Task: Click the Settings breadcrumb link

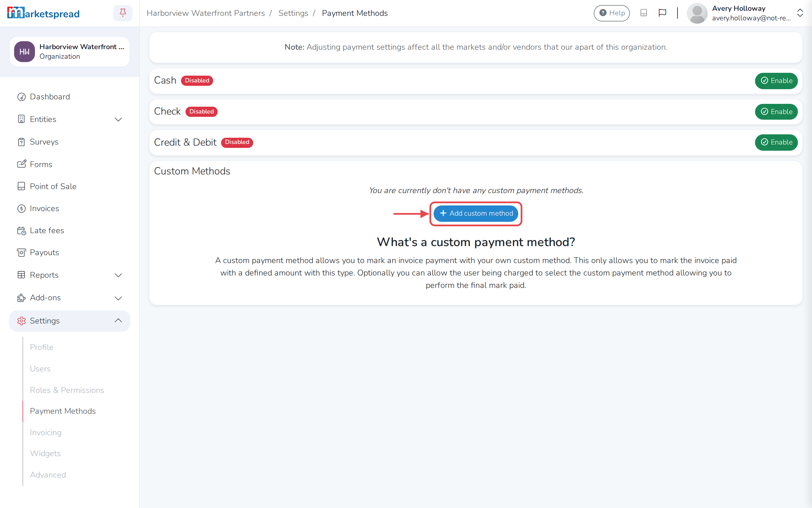Action: pos(293,13)
